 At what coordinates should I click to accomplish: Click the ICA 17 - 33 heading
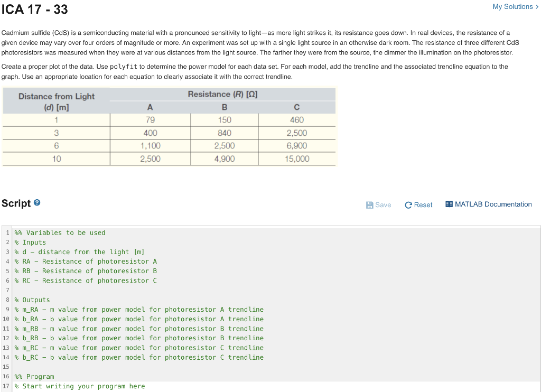[34, 10]
